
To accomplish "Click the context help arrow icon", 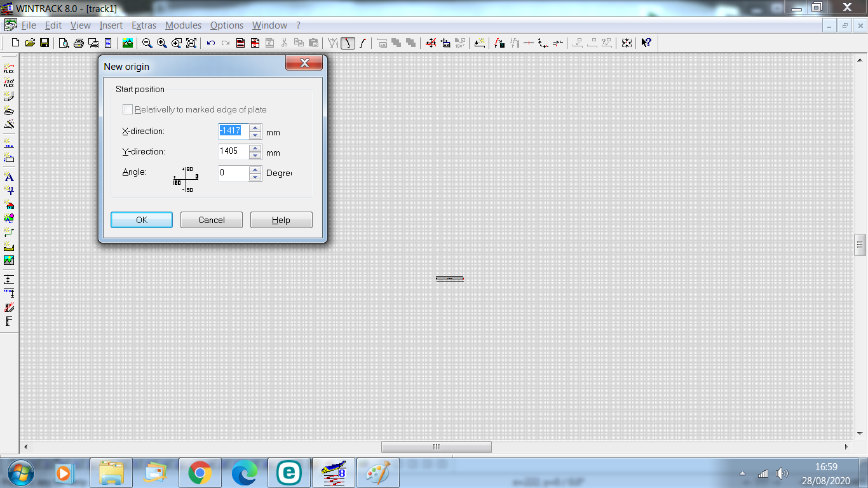I will pos(646,43).
